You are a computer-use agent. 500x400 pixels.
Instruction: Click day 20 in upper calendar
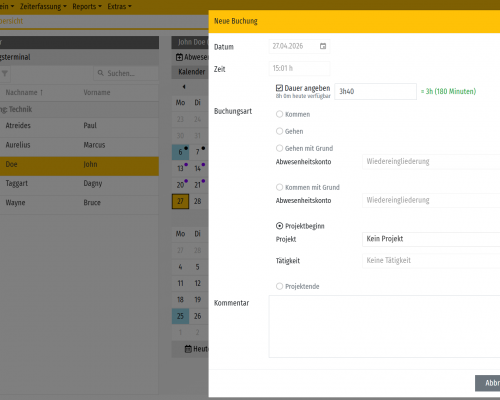tap(180, 185)
